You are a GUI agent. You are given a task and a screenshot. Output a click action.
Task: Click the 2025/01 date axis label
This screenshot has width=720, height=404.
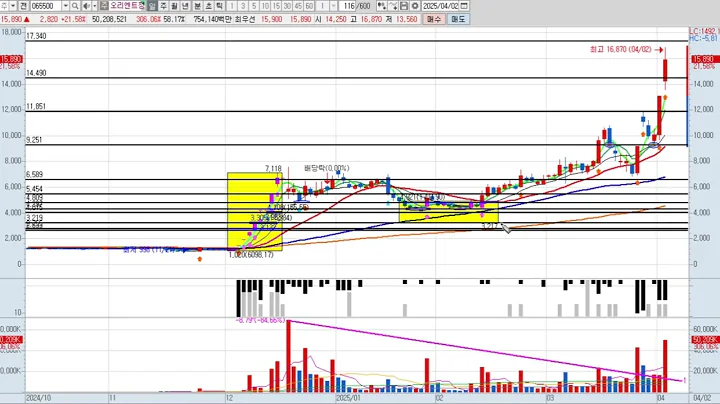(348, 398)
